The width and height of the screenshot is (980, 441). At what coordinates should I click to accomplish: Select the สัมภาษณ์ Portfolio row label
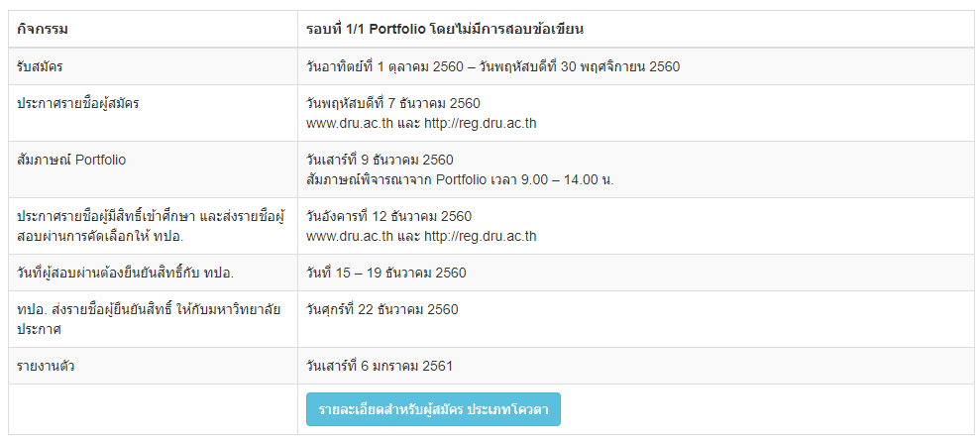[x=71, y=160]
